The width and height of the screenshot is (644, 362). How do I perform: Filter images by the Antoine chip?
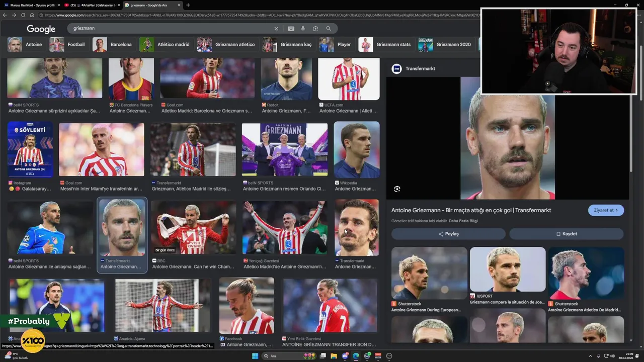26,44
